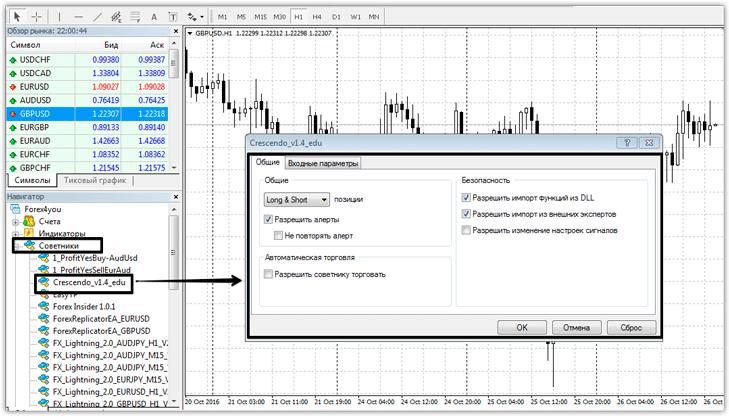Image resolution: width=729 pixels, height=416 pixels.
Task: Collapse the Советники tree node
Action: coord(17,245)
